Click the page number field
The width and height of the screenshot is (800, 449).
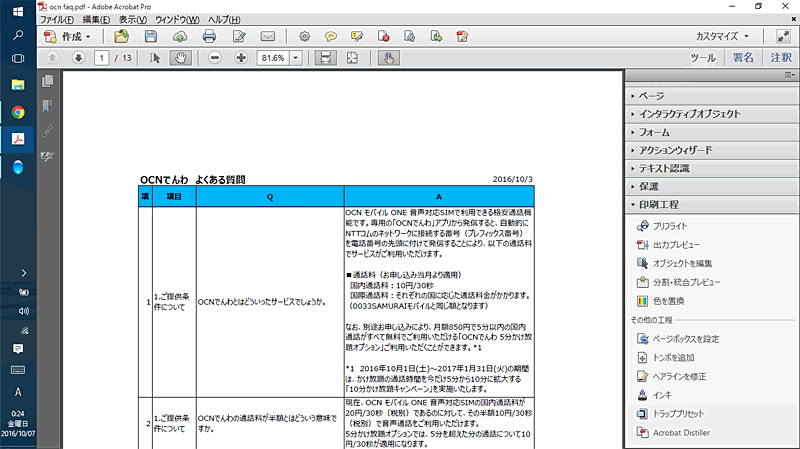pos(102,58)
